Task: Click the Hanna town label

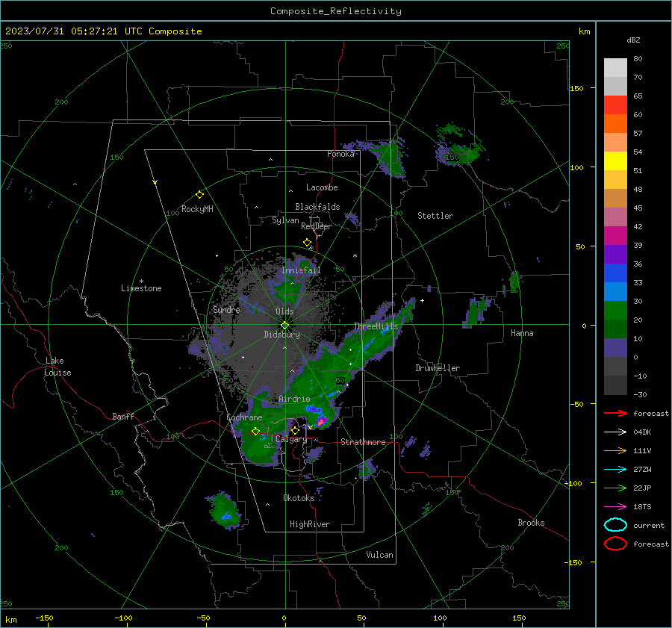Action: click(522, 333)
